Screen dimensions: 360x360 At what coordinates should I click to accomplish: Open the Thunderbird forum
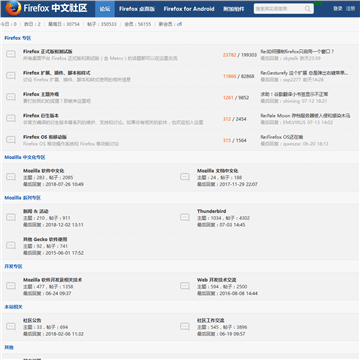coord(211,211)
